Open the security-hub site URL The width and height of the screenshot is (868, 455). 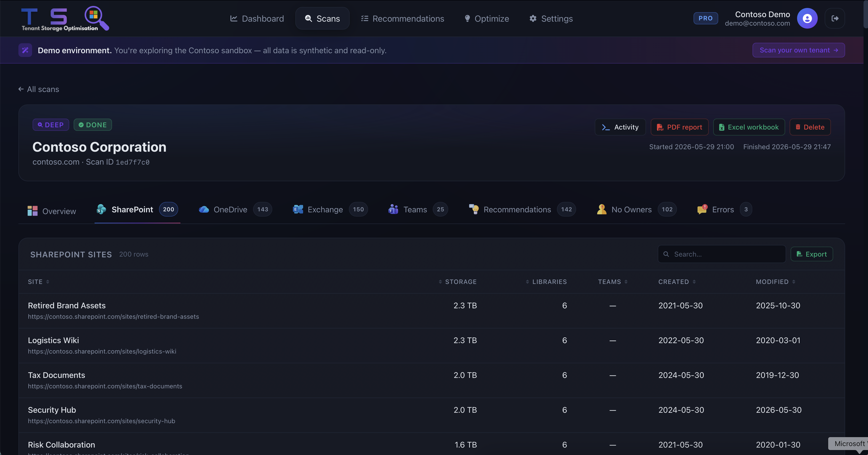coord(102,421)
